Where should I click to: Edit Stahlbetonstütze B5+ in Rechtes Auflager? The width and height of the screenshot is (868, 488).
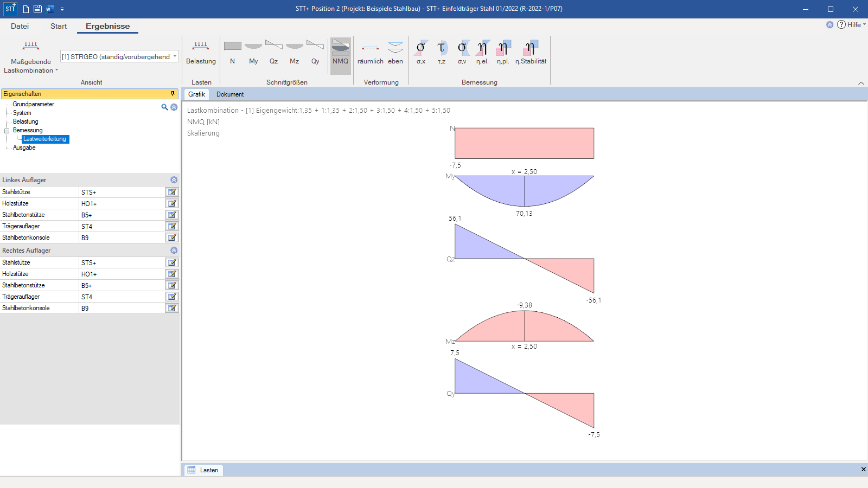(x=172, y=285)
